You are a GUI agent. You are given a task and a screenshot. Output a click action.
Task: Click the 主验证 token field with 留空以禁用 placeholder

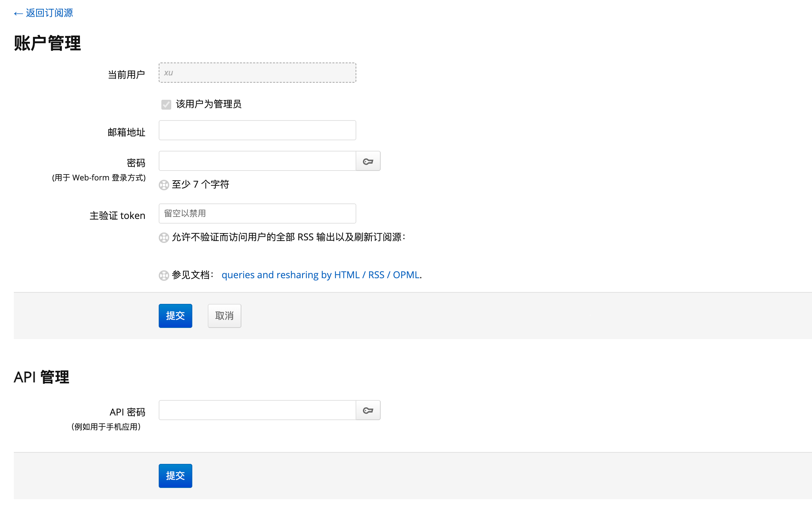coord(257,213)
